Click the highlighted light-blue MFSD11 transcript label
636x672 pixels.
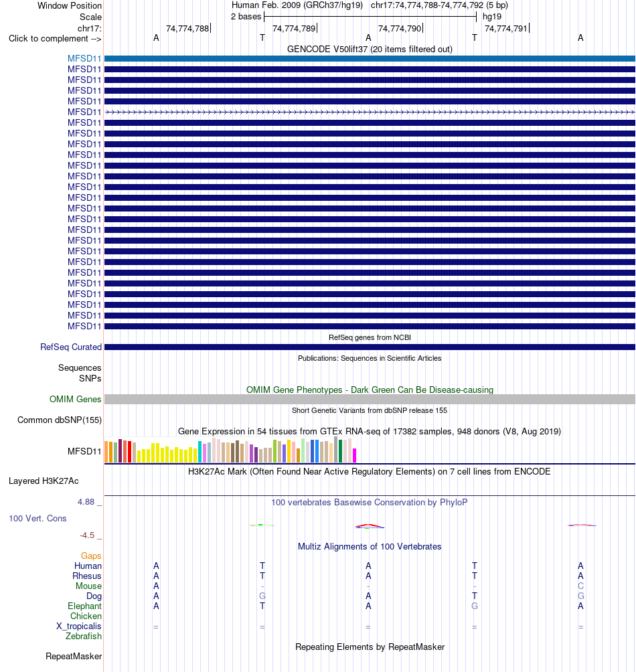click(84, 58)
